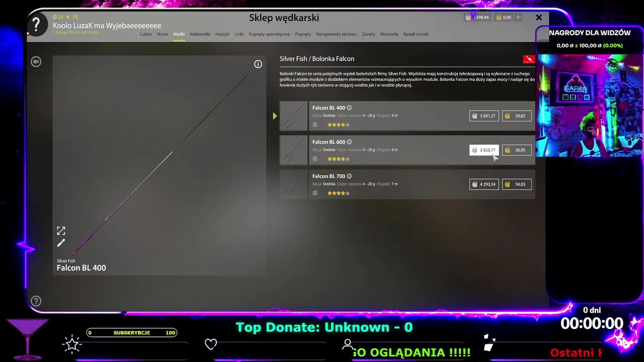This screenshot has width=644, height=362.
Task: Add funds with the plus icon
Action: click(518, 17)
